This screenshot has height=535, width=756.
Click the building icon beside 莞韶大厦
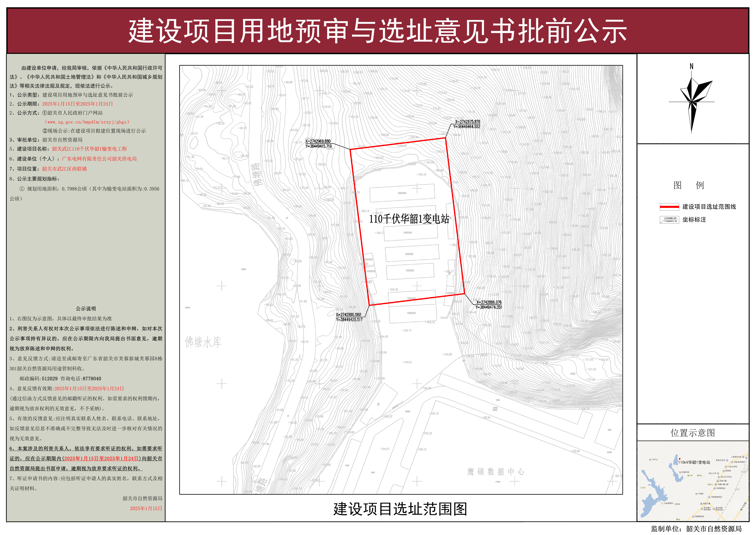(701, 504)
